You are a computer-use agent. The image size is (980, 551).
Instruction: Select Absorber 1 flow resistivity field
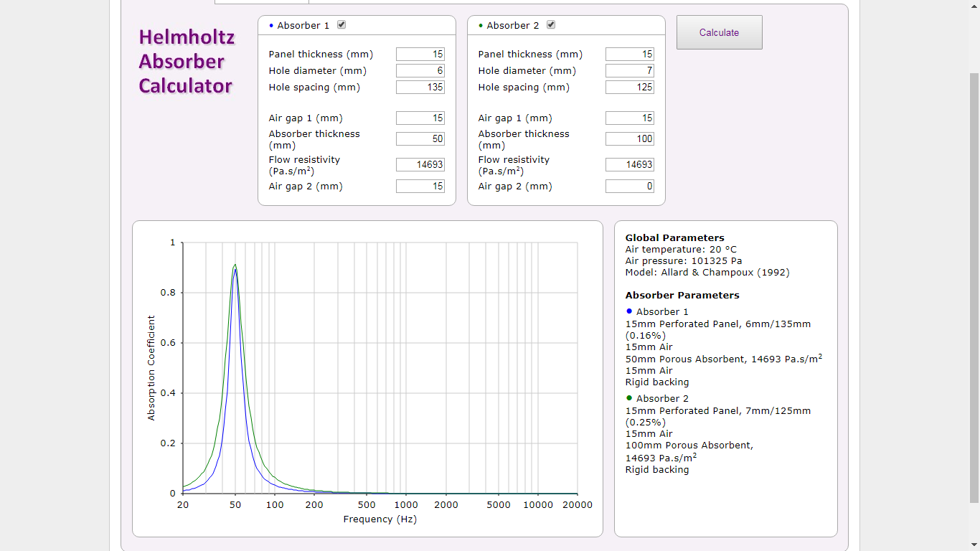tap(420, 165)
